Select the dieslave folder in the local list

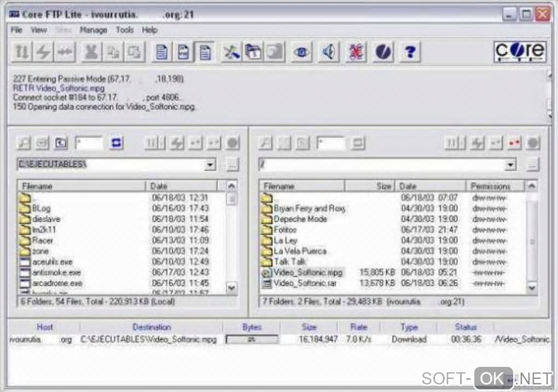coord(46,219)
